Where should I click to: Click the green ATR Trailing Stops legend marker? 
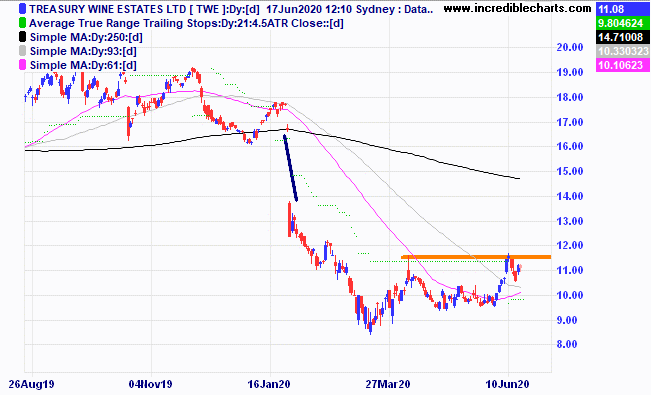coord(22,23)
